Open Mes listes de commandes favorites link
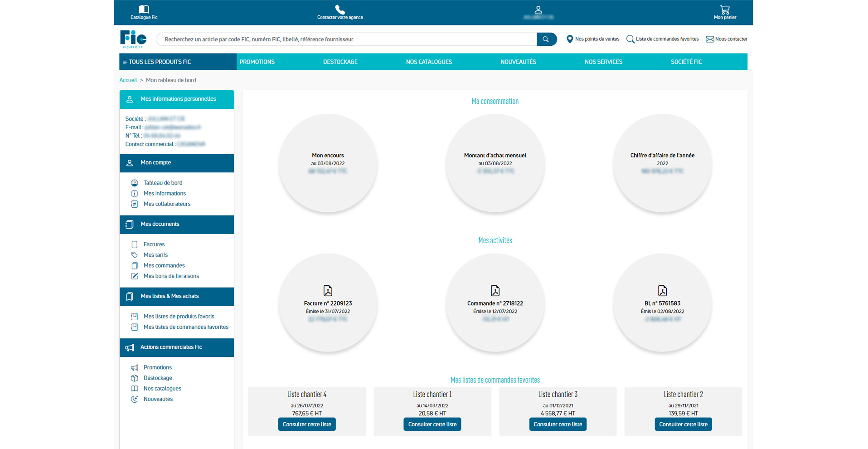 (x=186, y=327)
